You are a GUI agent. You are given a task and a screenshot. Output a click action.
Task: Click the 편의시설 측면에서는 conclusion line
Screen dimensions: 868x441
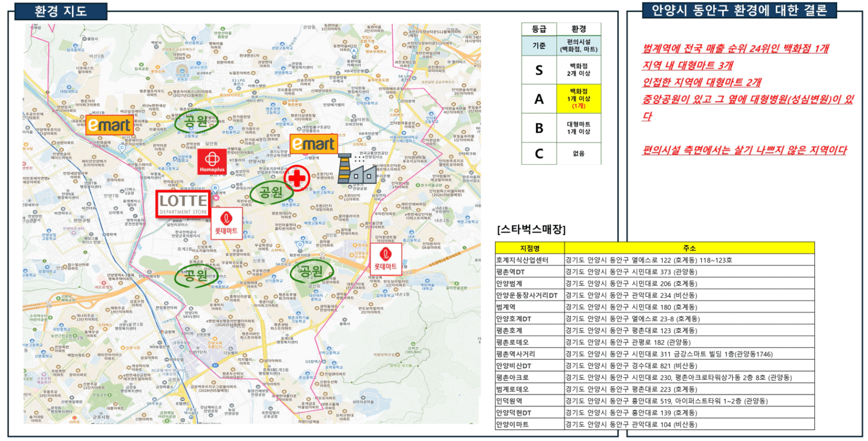pos(744,150)
